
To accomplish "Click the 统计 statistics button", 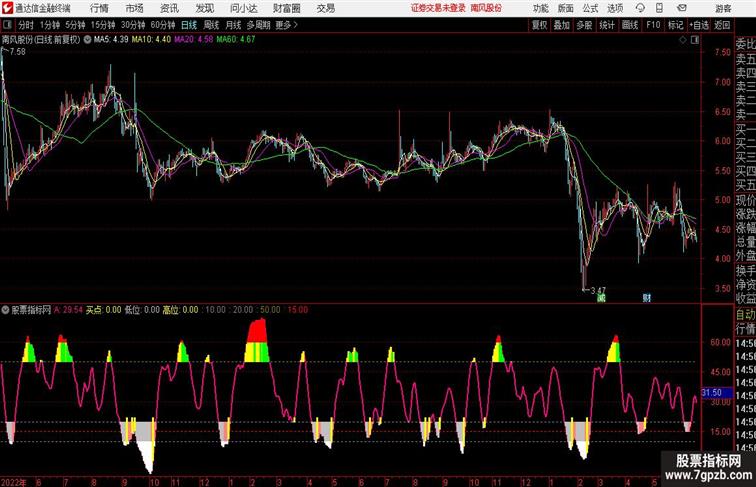I will pyautogui.click(x=607, y=25).
